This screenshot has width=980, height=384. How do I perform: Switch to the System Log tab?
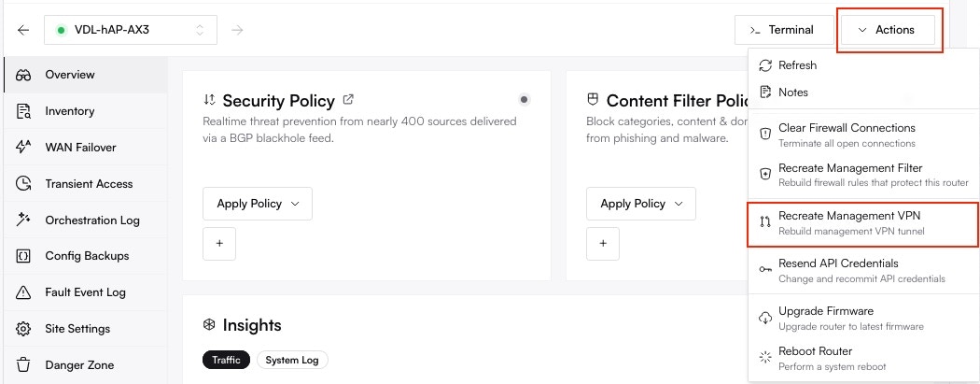point(292,360)
